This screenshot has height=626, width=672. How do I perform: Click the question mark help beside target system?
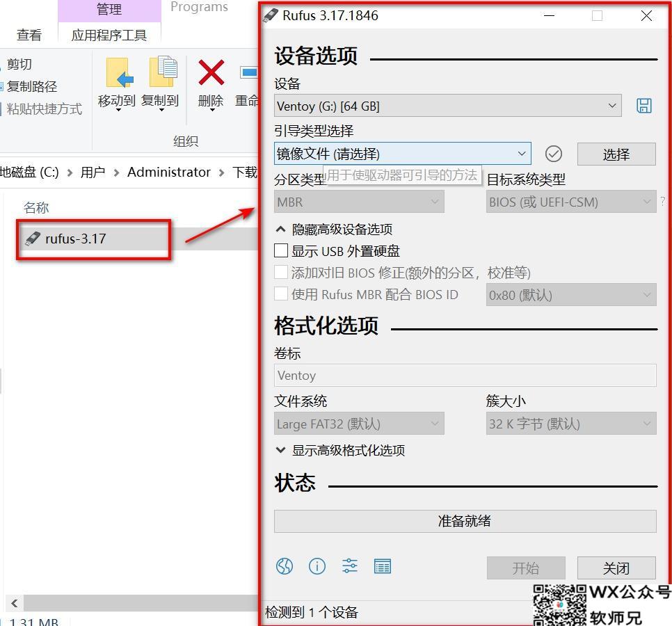point(663,201)
